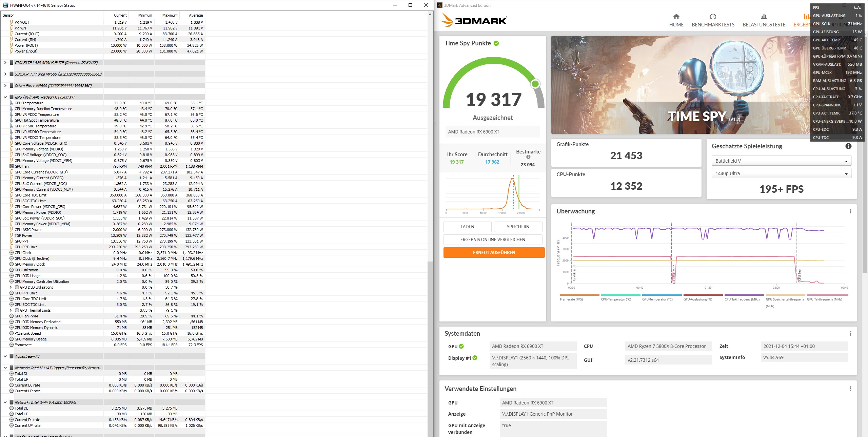Screen dimensions: 868x437
Task: Click the SPEICHERN button
Action: (518, 227)
